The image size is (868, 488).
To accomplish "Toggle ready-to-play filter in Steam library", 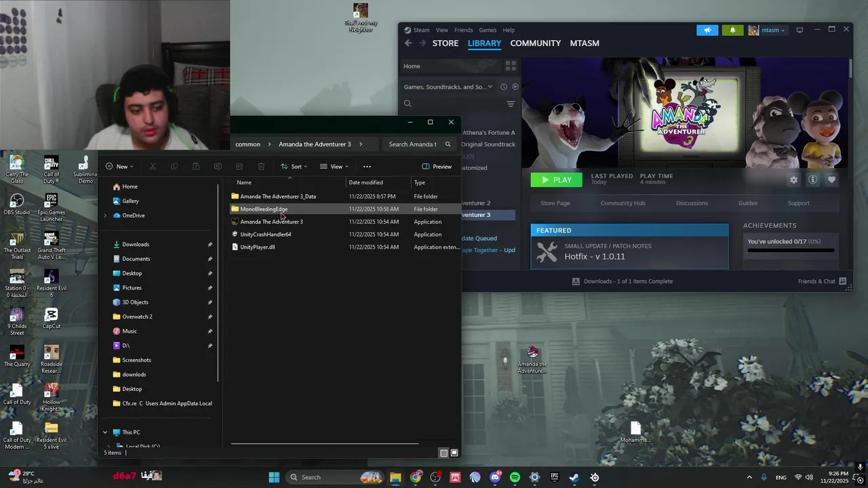I will [x=515, y=87].
